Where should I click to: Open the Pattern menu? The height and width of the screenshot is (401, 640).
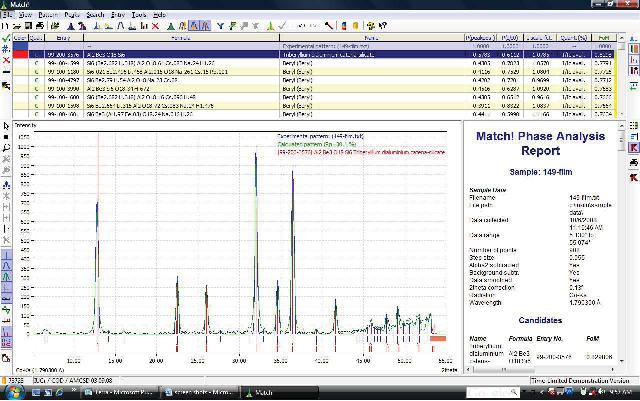(47, 16)
